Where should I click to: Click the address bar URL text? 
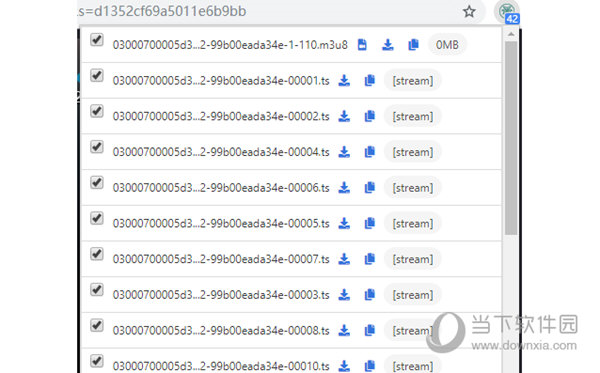pyautogui.click(x=162, y=11)
